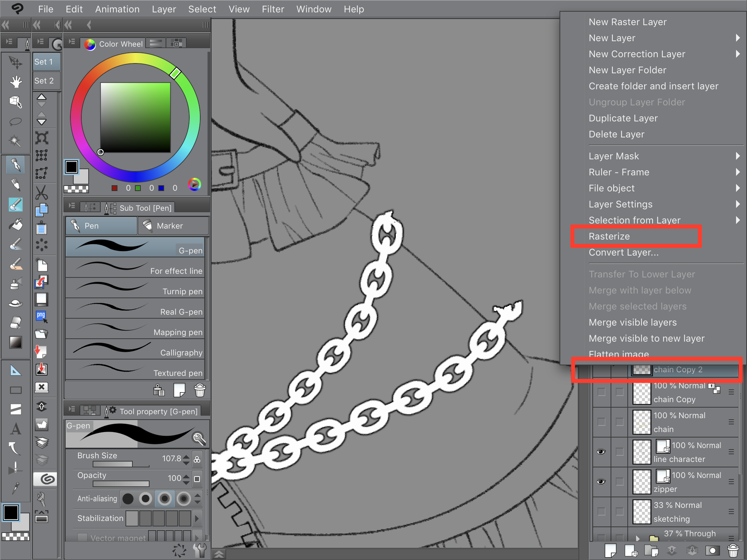Pick a shade in color square

point(136,117)
